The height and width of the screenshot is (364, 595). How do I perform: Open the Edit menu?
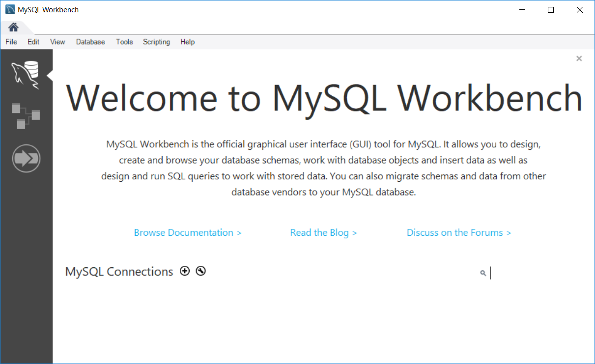click(33, 42)
